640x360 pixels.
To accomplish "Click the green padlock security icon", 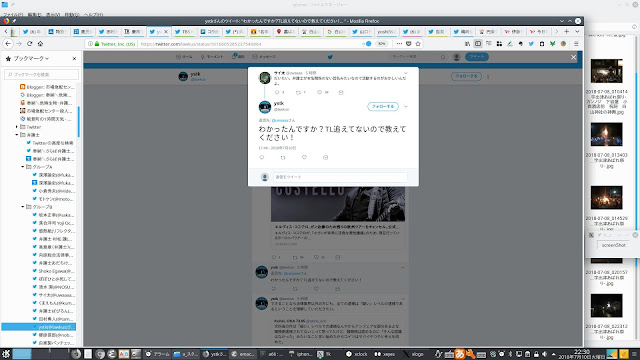I will [97, 44].
